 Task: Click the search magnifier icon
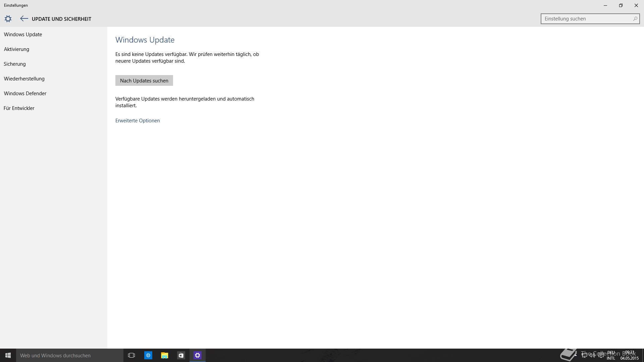[x=635, y=19]
